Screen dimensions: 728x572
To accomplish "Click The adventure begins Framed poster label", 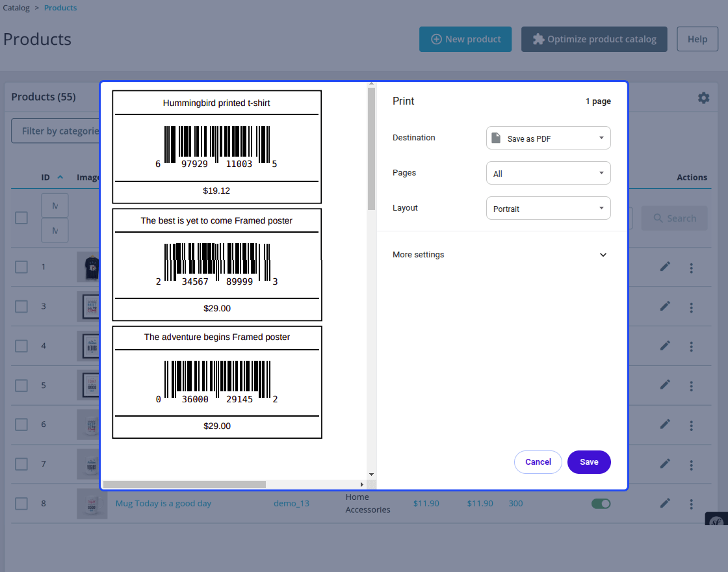I will (217, 337).
